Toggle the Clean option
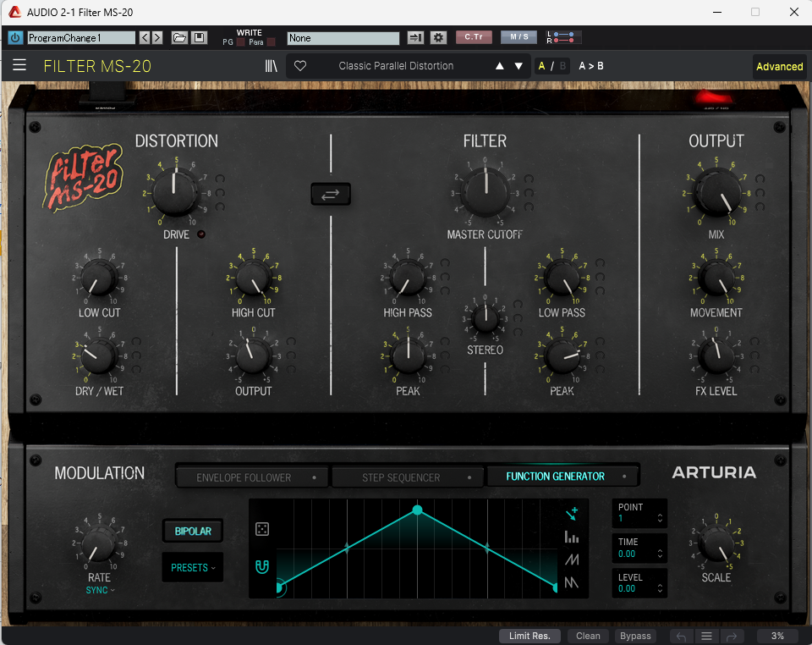The width and height of the screenshot is (812, 645). (589, 637)
